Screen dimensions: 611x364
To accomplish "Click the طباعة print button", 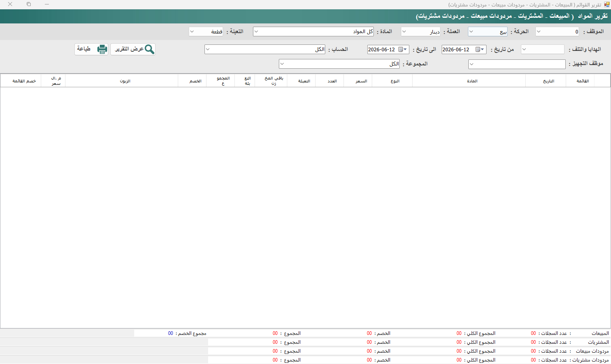I will point(91,49).
